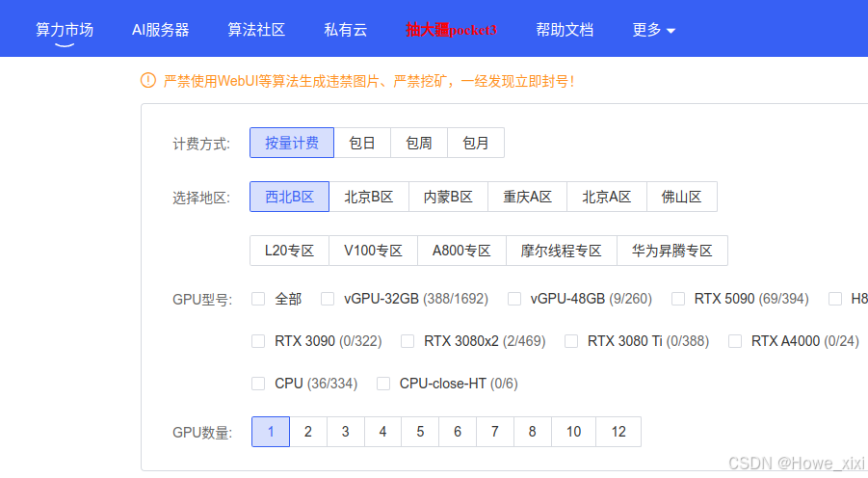The width and height of the screenshot is (868, 478).
Task: Click the GPU数量 label text
Action: pyautogui.click(x=202, y=433)
